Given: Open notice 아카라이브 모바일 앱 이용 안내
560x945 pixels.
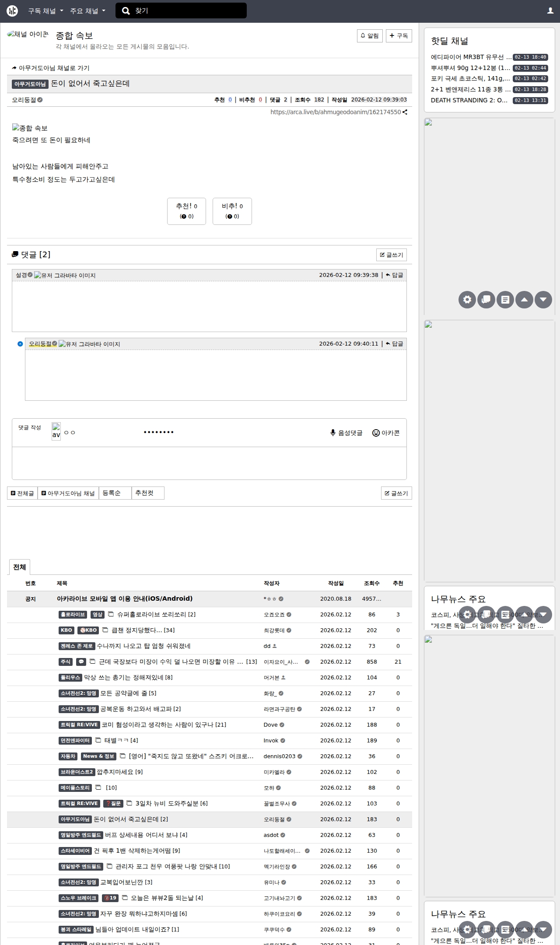Looking at the screenshot, I should 125,598.
